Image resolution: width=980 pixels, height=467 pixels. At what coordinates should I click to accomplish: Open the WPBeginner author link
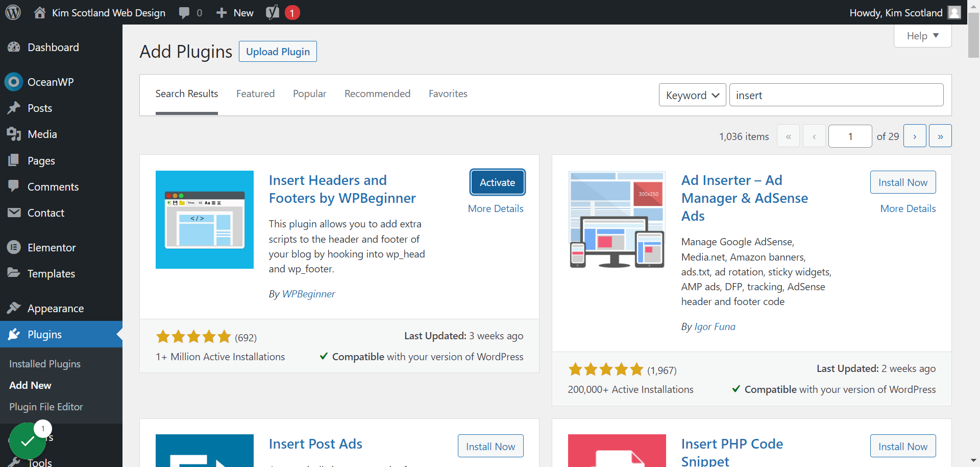pos(308,294)
